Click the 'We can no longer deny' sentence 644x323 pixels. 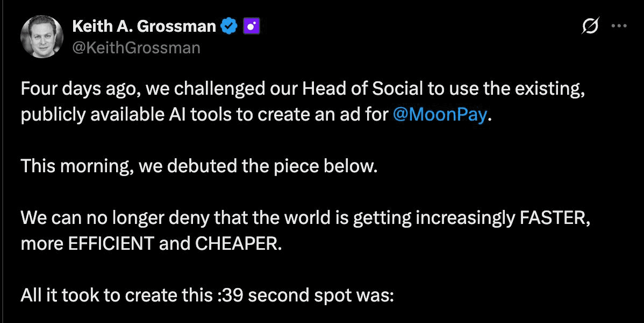[x=305, y=231]
